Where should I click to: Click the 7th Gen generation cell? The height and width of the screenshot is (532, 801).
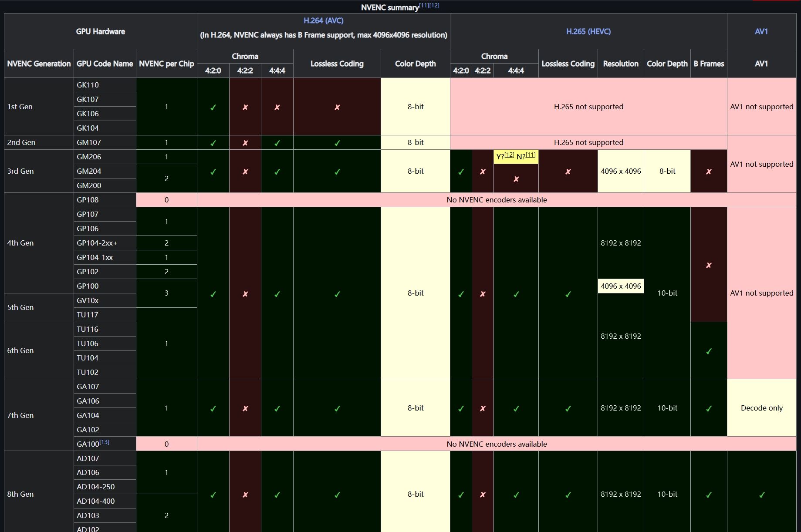pyautogui.click(x=39, y=415)
